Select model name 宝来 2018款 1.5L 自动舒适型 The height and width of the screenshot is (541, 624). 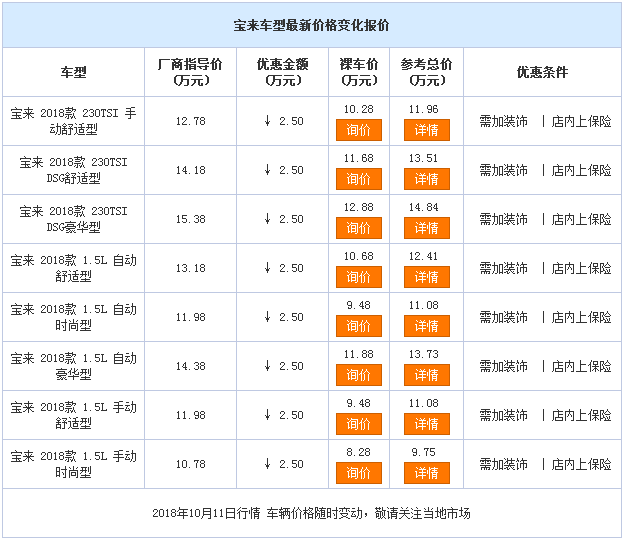pos(73,268)
